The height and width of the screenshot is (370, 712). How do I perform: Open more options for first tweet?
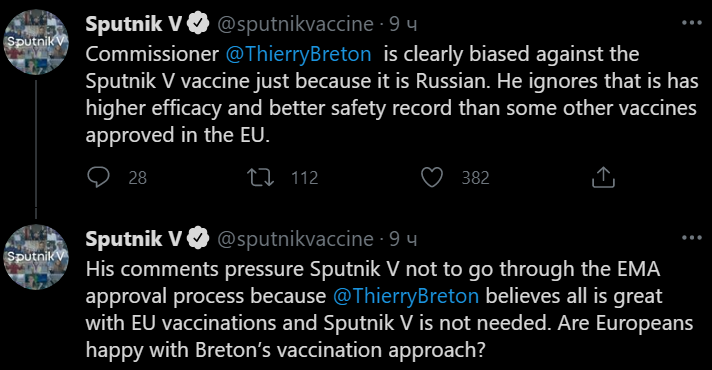(x=692, y=23)
